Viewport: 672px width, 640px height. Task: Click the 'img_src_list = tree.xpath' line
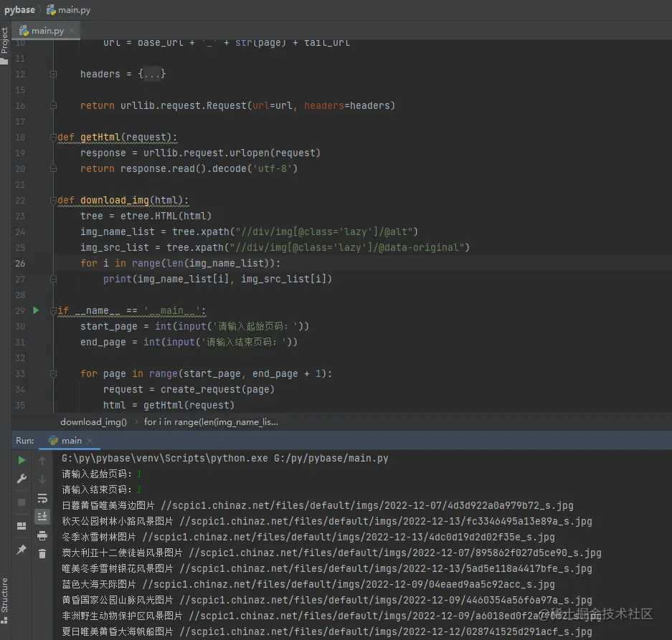pyautogui.click(x=275, y=247)
